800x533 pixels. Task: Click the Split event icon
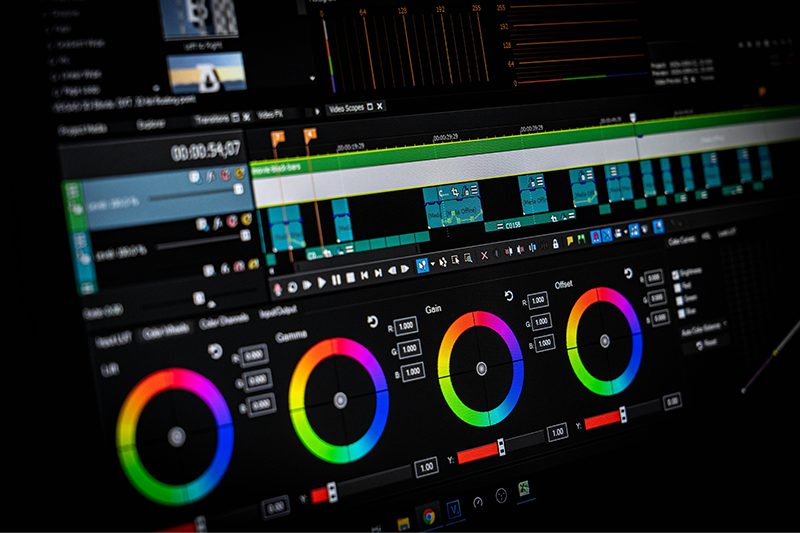(x=533, y=247)
